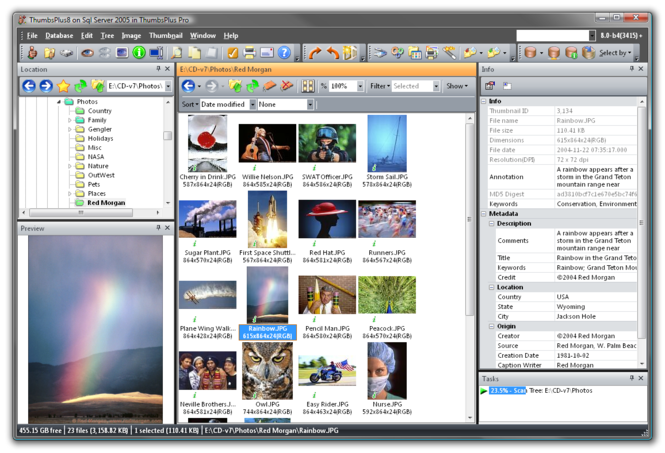Viewport: 665px width, 453px height.
Task: Open help with the blue question mark icon
Action: [x=284, y=53]
